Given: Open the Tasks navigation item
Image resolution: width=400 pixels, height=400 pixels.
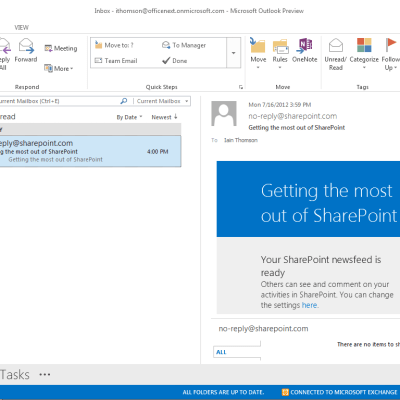Looking at the screenshot, I should tap(15, 375).
